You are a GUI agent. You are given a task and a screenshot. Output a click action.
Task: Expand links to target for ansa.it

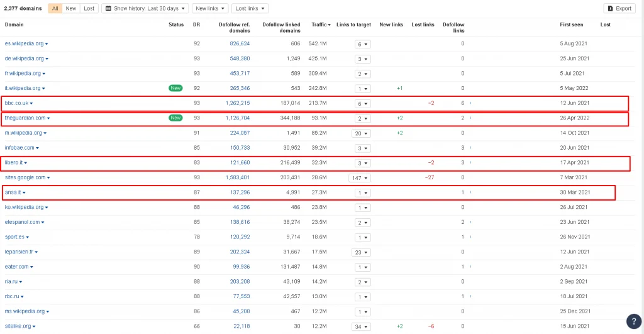[362, 192]
